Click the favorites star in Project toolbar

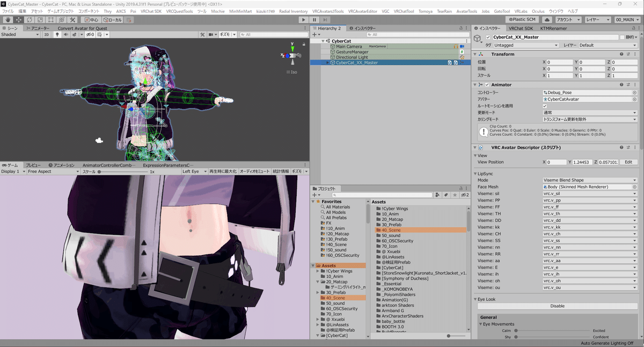[454, 194]
